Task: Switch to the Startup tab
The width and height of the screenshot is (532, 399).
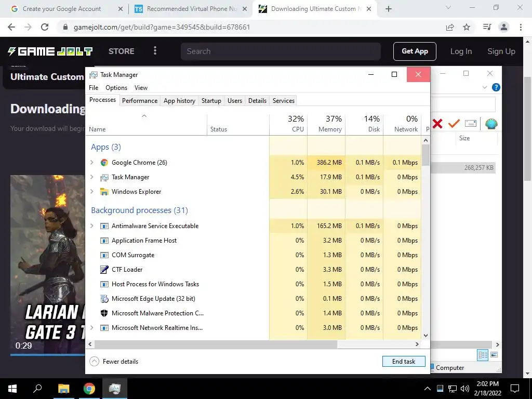Action: 211,101
